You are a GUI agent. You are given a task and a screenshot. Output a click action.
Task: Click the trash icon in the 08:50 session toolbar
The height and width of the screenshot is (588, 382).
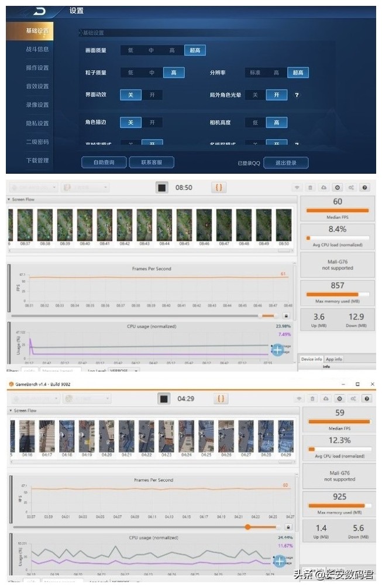click(x=311, y=187)
